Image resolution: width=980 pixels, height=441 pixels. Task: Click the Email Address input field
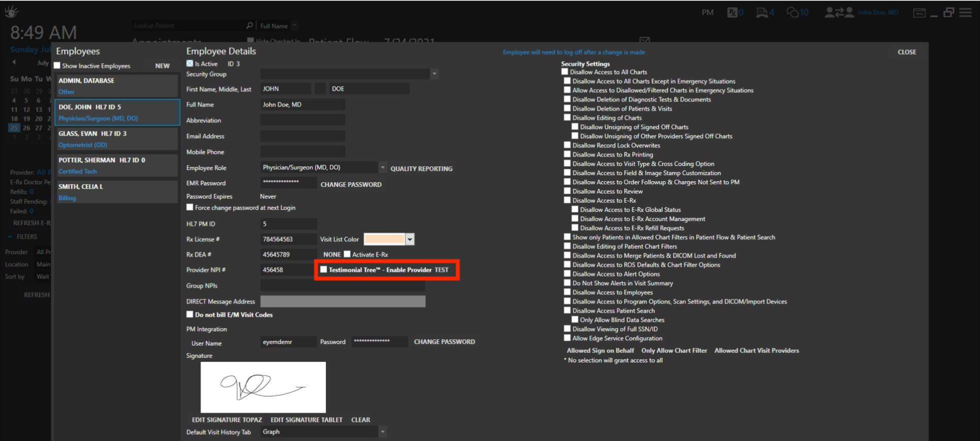pyautogui.click(x=302, y=136)
